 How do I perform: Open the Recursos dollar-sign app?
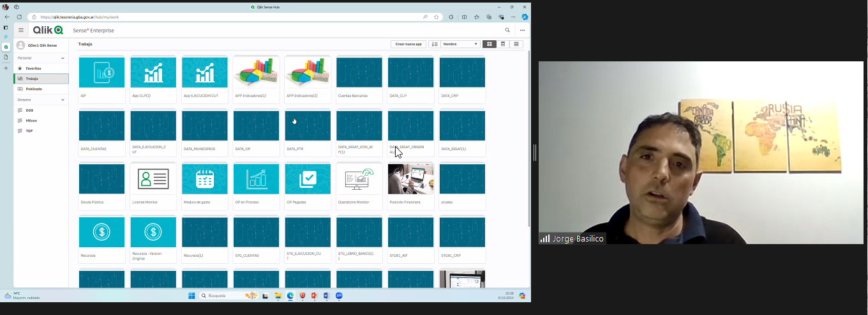[x=101, y=233]
